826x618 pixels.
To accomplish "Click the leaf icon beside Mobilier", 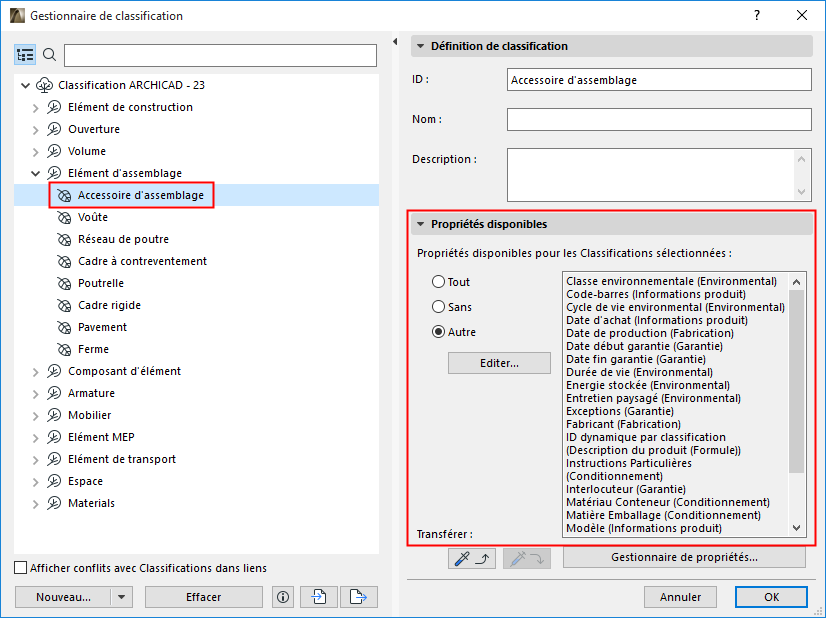I will click(x=54, y=415).
